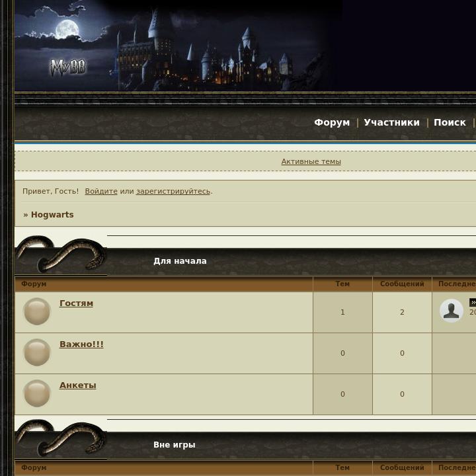Collapse the Для начала category header
This screenshot has width=476, height=476.
[180, 261]
